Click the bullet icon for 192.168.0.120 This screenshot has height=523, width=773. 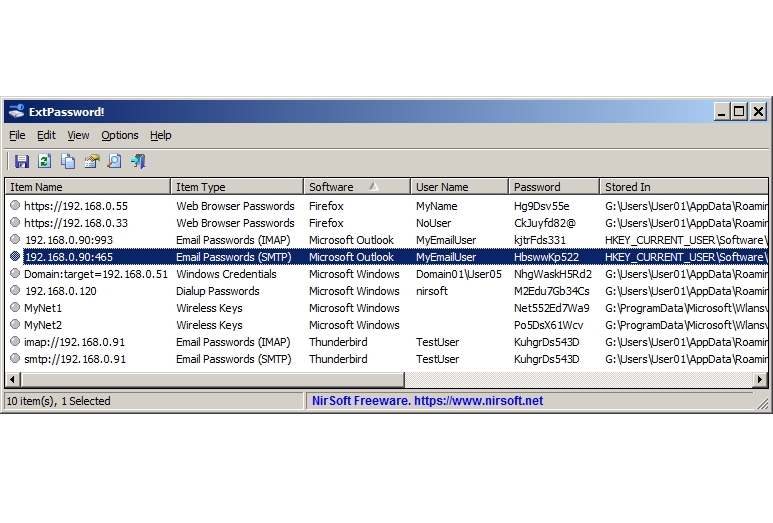pyautogui.click(x=15, y=290)
